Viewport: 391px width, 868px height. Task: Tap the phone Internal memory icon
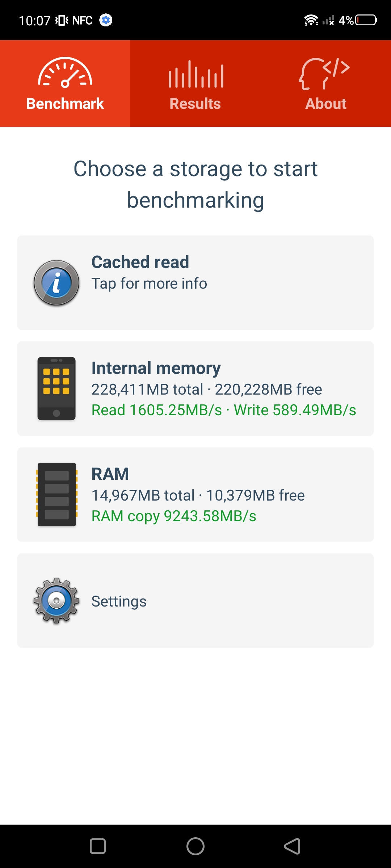pyautogui.click(x=56, y=389)
